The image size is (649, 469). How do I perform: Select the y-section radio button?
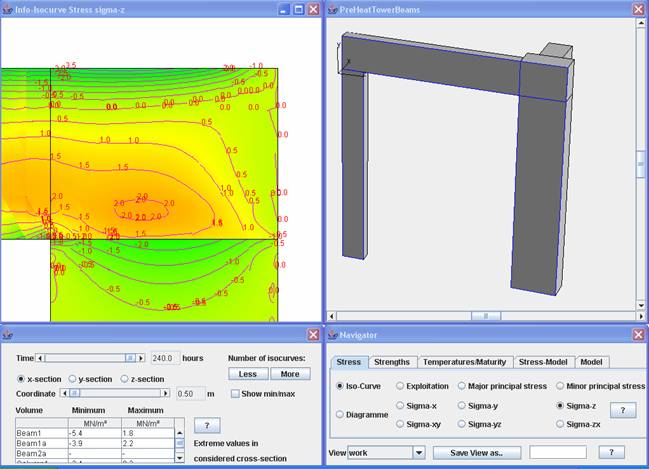click(72, 379)
